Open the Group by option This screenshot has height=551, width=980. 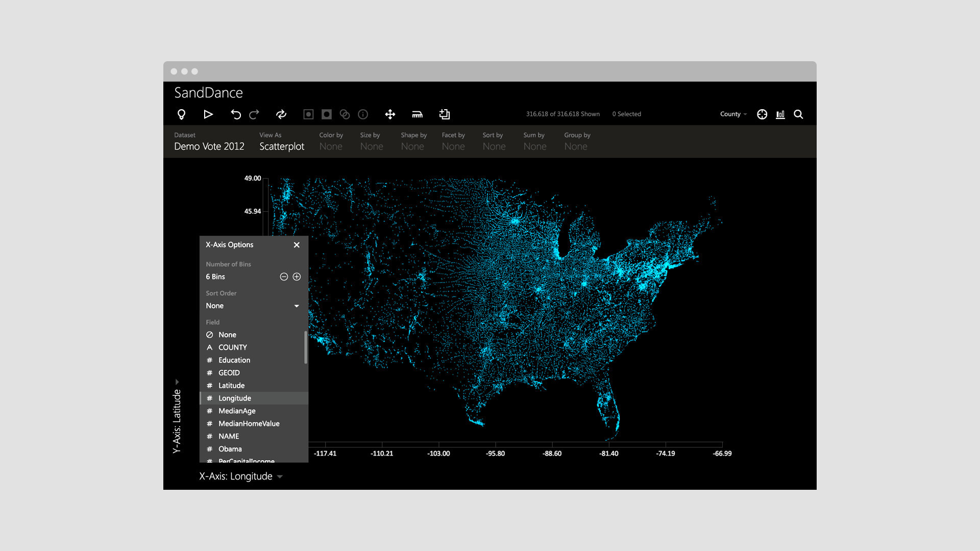[x=577, y=141]
